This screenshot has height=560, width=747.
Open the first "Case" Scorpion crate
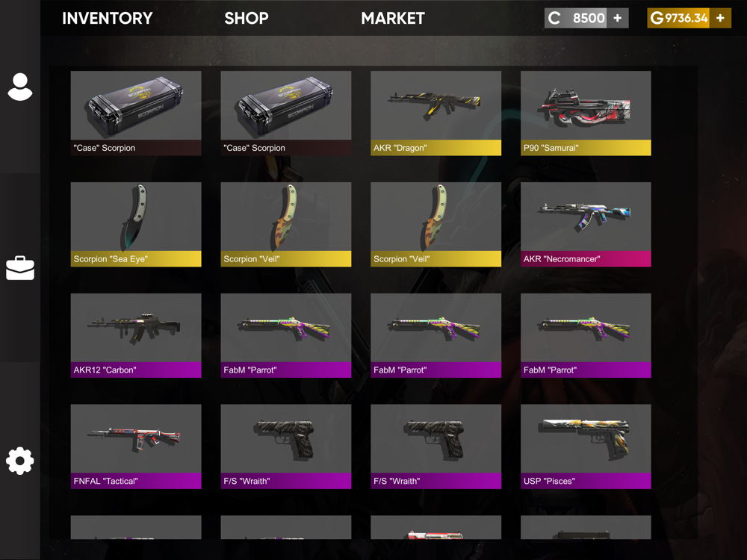tap(136, 113)
